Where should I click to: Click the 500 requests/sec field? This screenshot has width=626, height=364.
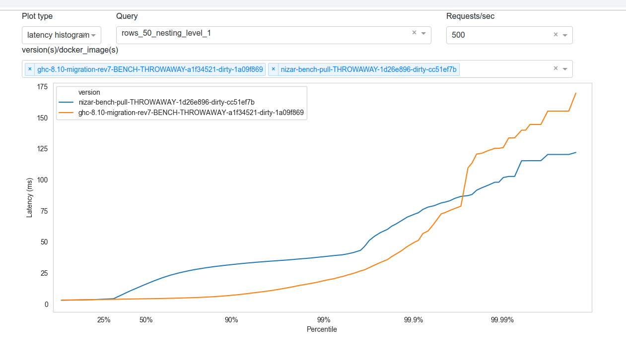pos(509,35)
